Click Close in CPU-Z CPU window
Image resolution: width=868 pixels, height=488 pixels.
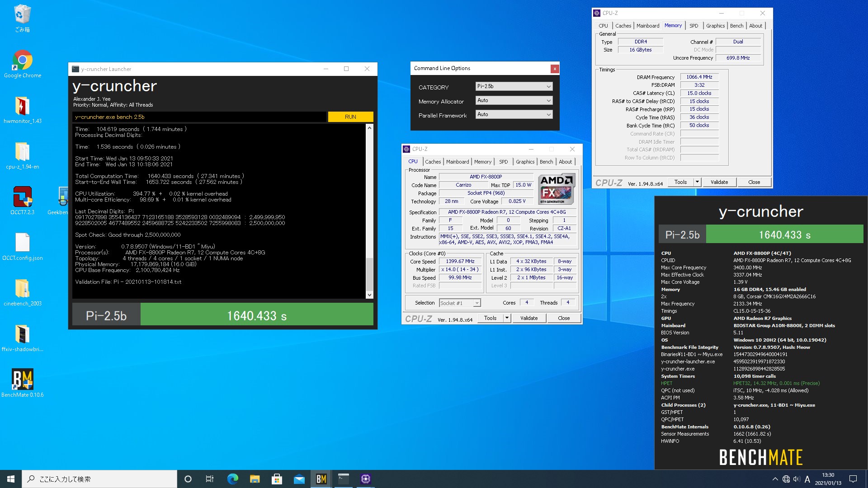click(564, 318)
